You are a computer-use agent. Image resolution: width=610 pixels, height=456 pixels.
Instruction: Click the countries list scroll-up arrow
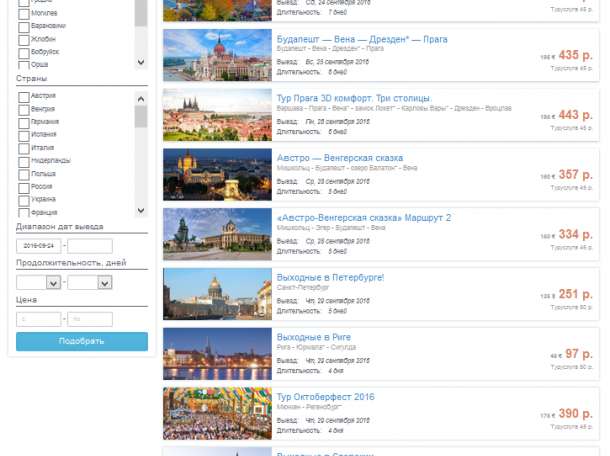click(x=141, y=99)
